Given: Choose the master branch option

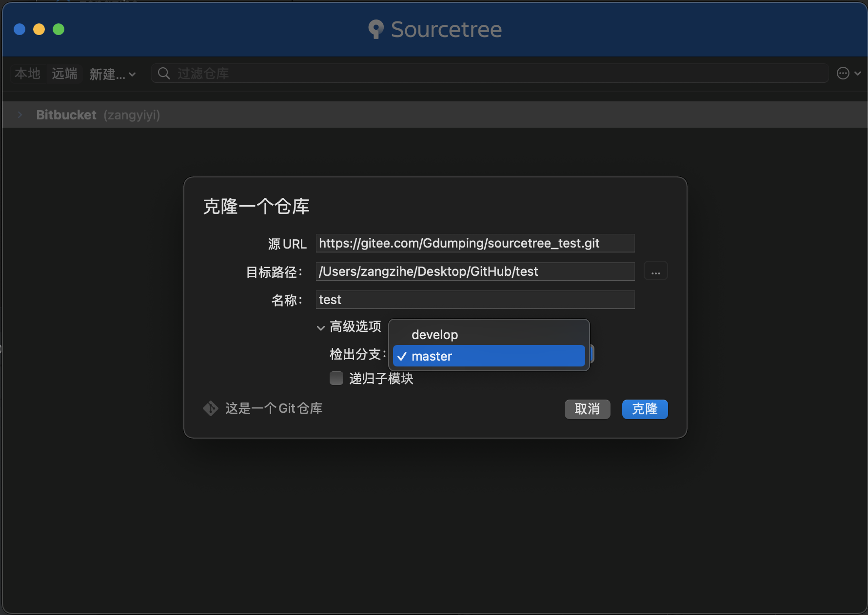Looking at the screenshot, I should (x=489, y=356).
